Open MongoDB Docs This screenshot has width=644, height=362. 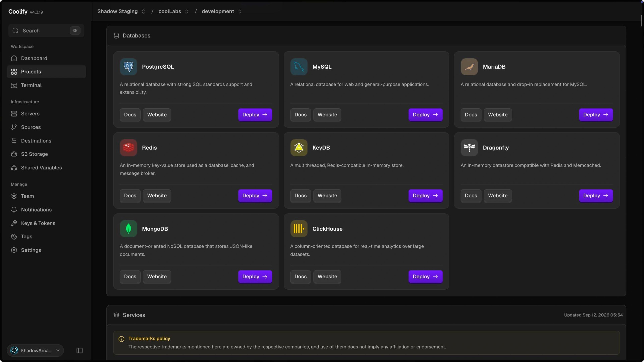click(x=130, y=277)
